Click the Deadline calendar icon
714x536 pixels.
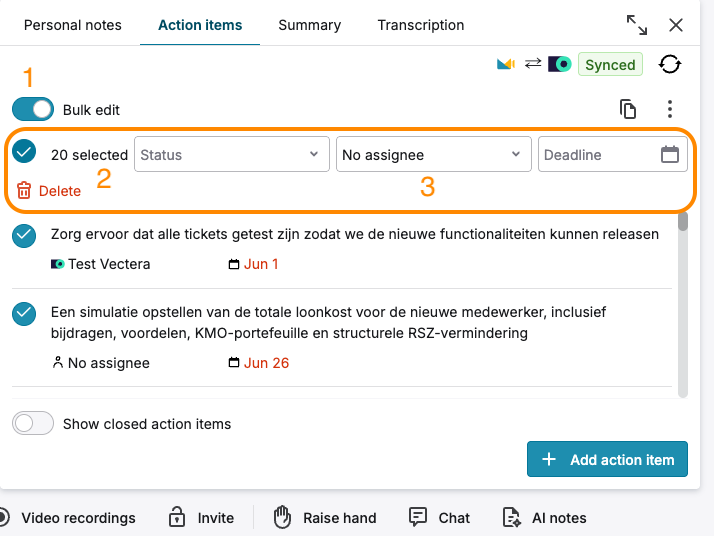pos(669,154)
